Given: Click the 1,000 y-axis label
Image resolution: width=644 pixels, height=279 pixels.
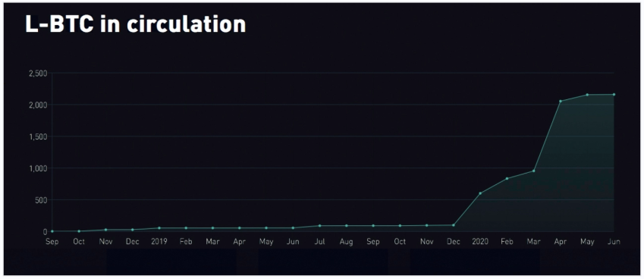Looking at the screenshot, I should 38,168.
